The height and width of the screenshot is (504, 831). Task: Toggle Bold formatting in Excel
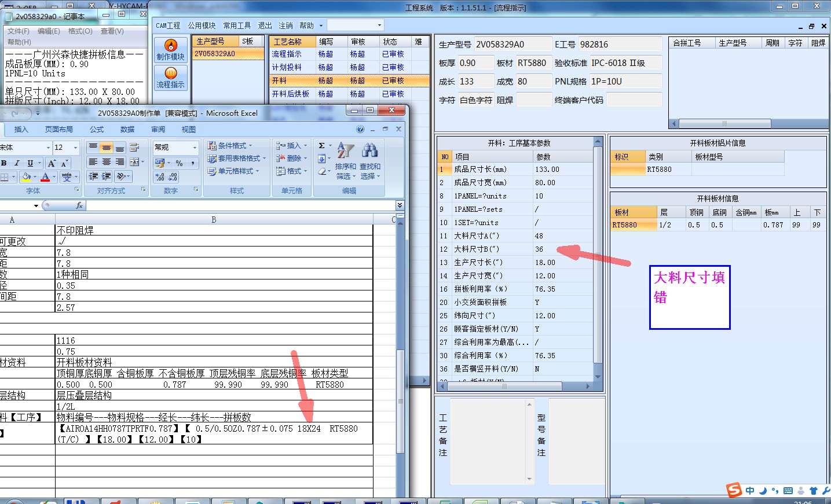tap(4, 163)
